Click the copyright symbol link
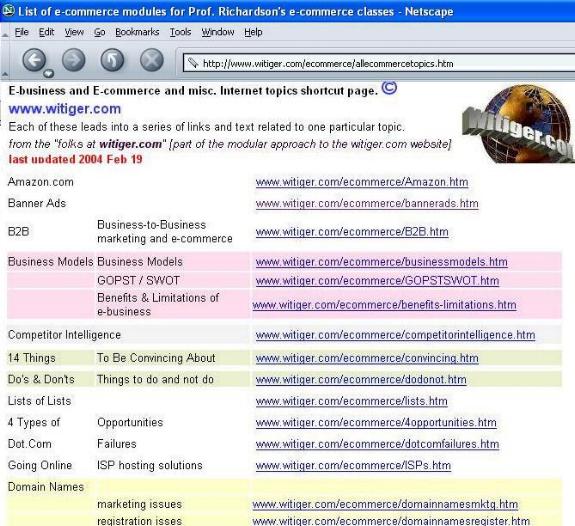This screenshot has width=575, height=526. click(x=389, y=88)
